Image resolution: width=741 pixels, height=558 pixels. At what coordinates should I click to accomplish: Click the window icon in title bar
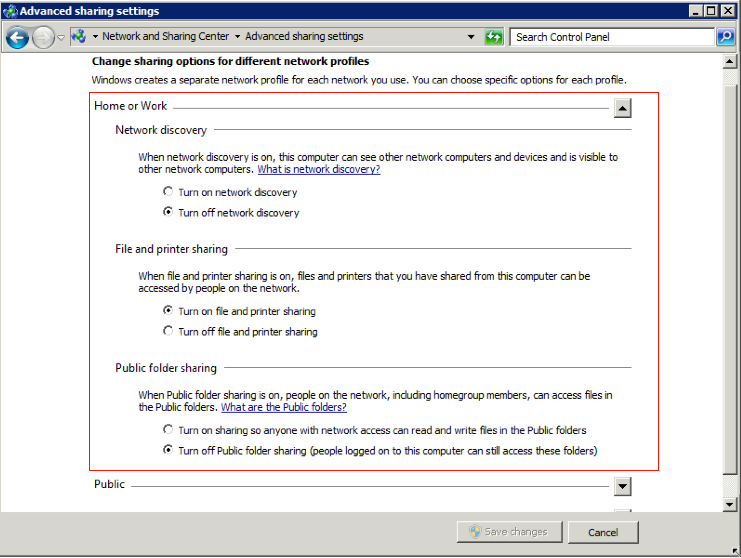click(x=10, y=11)
